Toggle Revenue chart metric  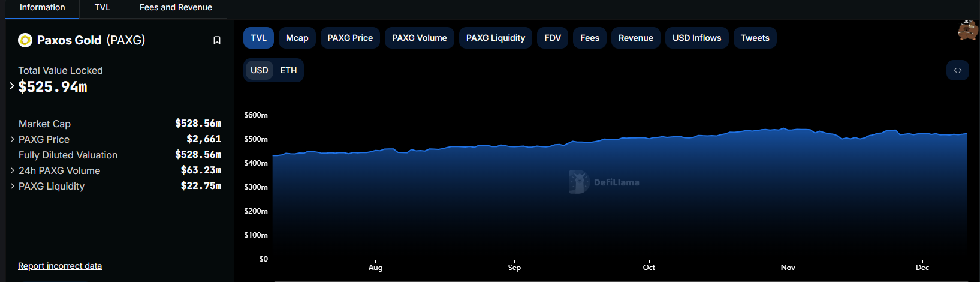click(636, 38)
